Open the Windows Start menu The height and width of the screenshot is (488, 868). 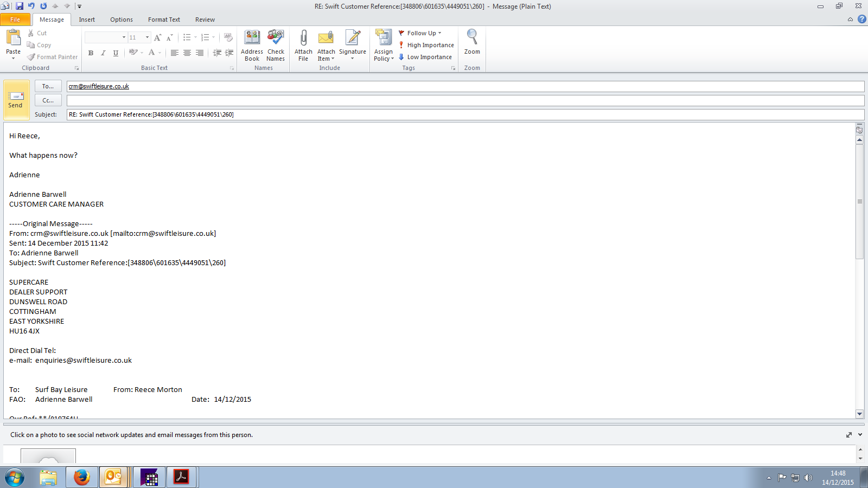[x=15, y=478]
